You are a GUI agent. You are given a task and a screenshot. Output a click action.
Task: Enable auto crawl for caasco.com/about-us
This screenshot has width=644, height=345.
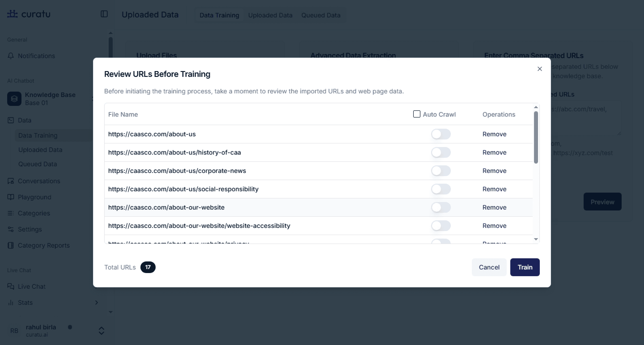[x=441, y=134]
